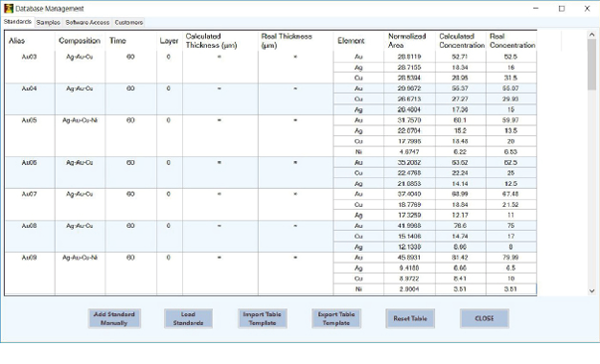Click the scrollbar down arrow
Screen dimensions: 600x364
pyautogui.click(x=592, y=291)
